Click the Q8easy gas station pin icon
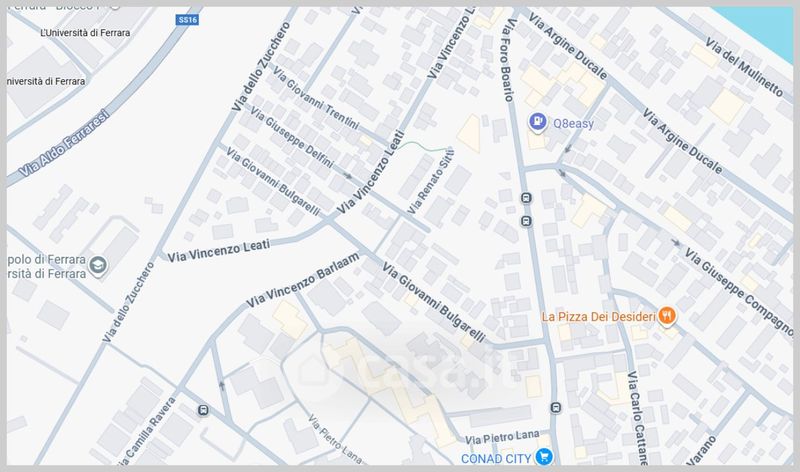This screenshot has width=800, height=472. 537,122
